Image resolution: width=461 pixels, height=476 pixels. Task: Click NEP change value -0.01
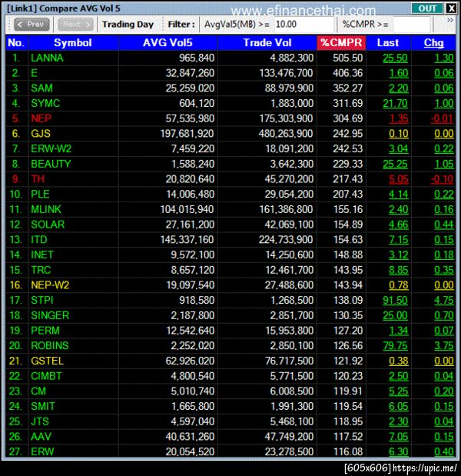442,118
